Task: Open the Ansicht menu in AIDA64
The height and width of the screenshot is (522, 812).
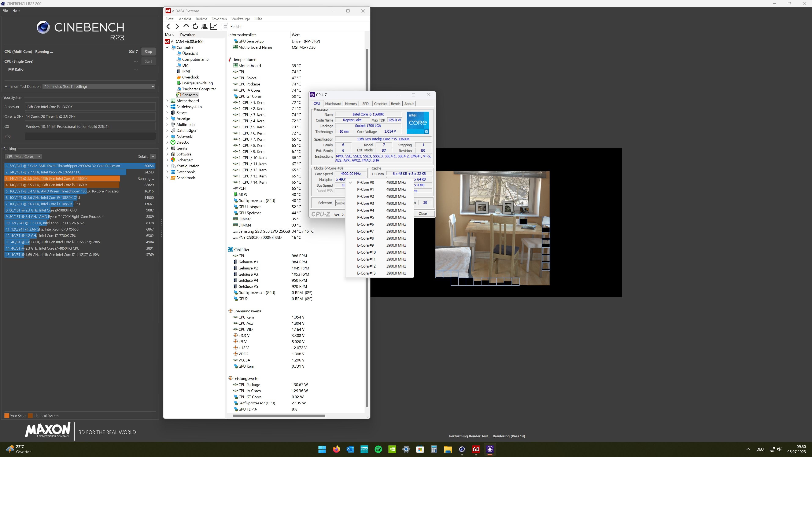Action: point(185,19)
